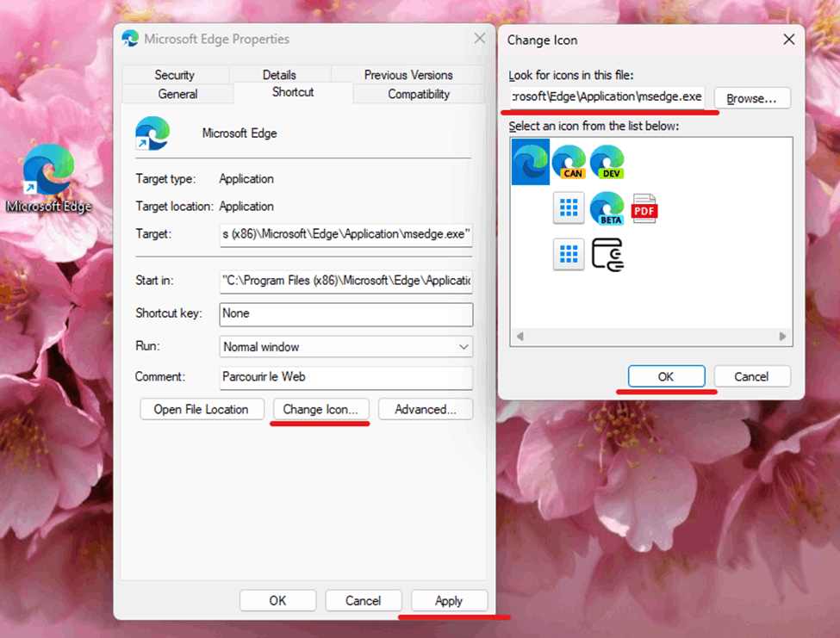Click the Edge icon in Properties title bar
840x638 pixels.
pos(130,39)
